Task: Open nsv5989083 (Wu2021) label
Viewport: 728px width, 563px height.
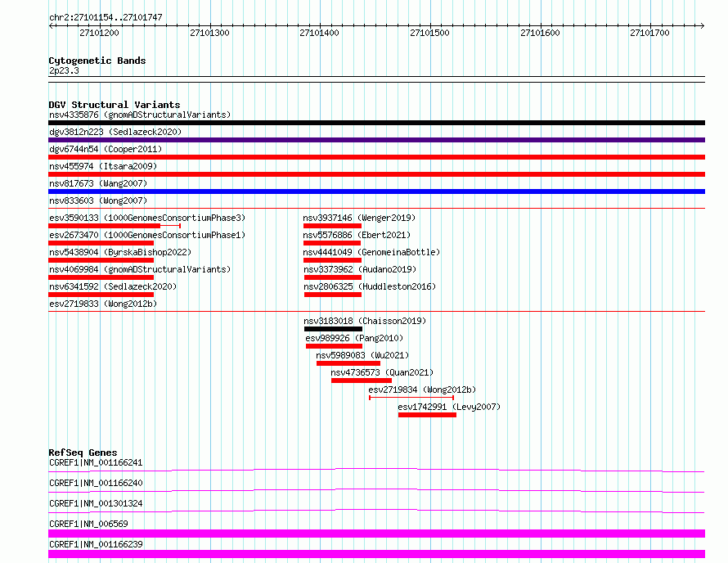Action: point(362,355)
